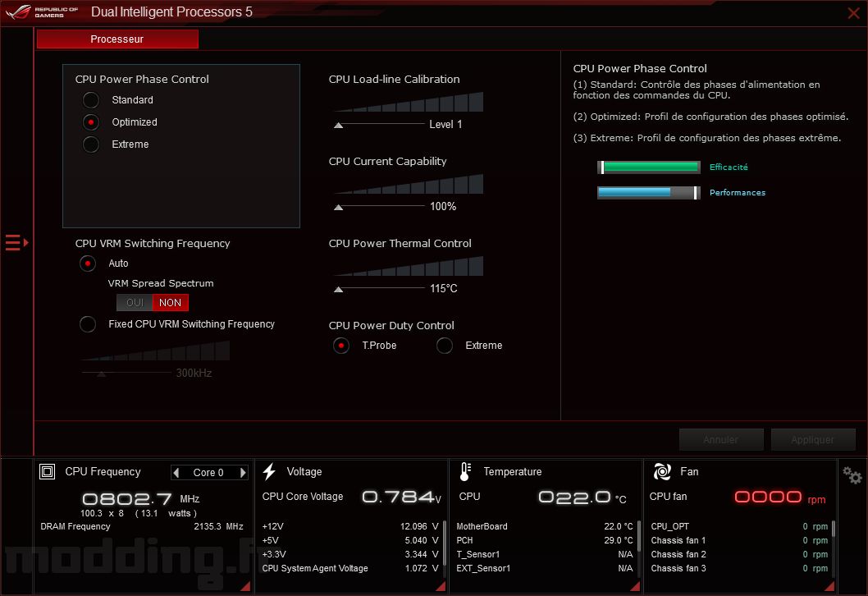This screenshot has width=868, height=596.
Task: Expand the Voltage panel corner triangle
Action: [x=441, y=586]
